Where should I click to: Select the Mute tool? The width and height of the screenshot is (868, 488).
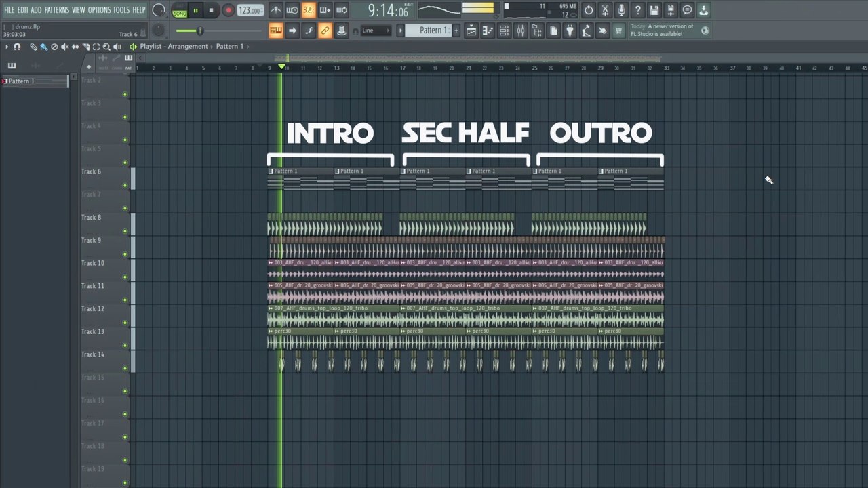coord(64,47)
